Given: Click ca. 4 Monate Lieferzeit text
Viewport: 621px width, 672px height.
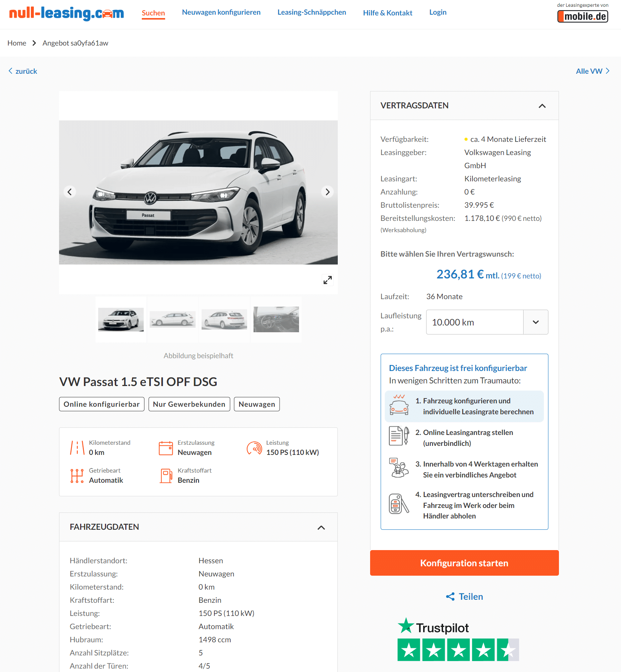Looking at the screenshot, I should coord(508,139).
